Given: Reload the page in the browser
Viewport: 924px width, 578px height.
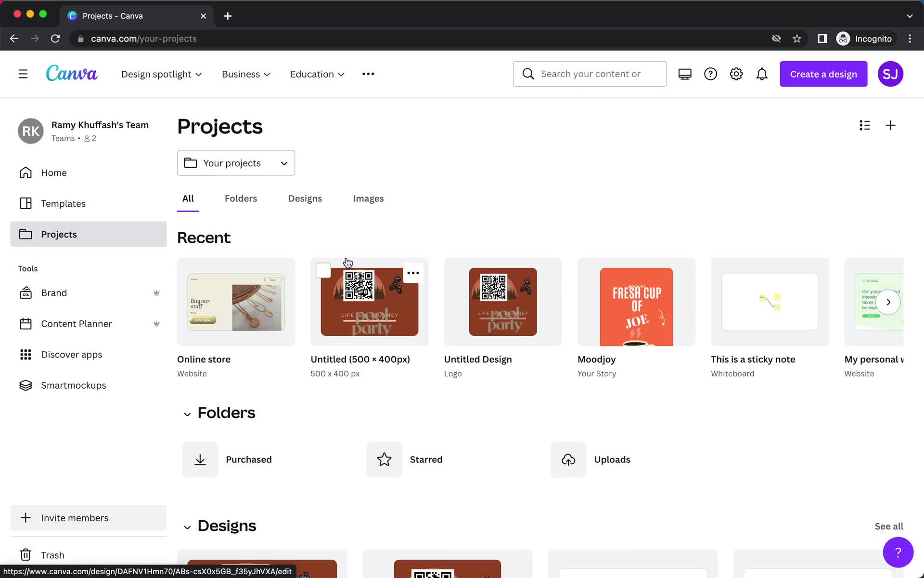Looking at the screenshot, I should [55, 39].
